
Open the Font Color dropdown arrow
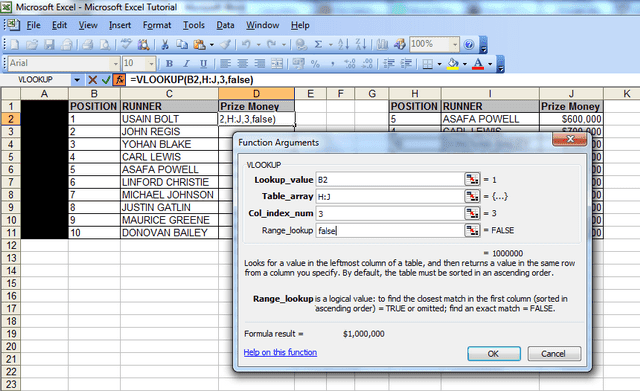click(x=490, y=64)
